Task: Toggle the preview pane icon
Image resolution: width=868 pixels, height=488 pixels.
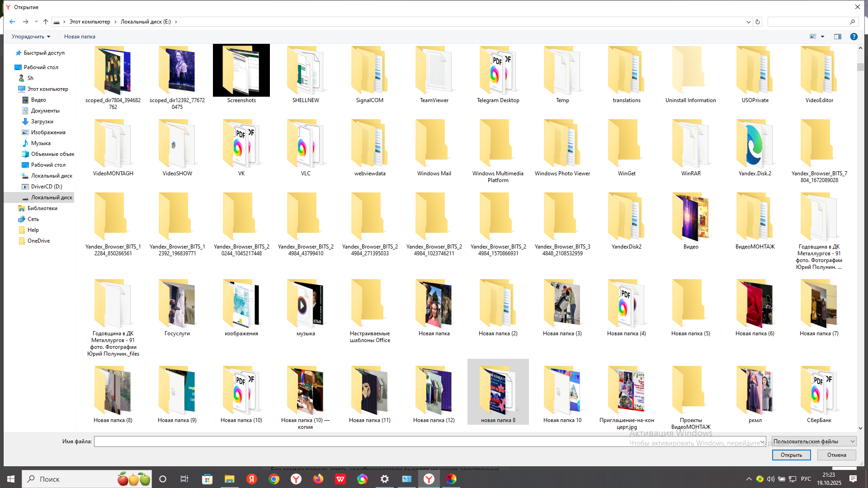Action: 838,37
